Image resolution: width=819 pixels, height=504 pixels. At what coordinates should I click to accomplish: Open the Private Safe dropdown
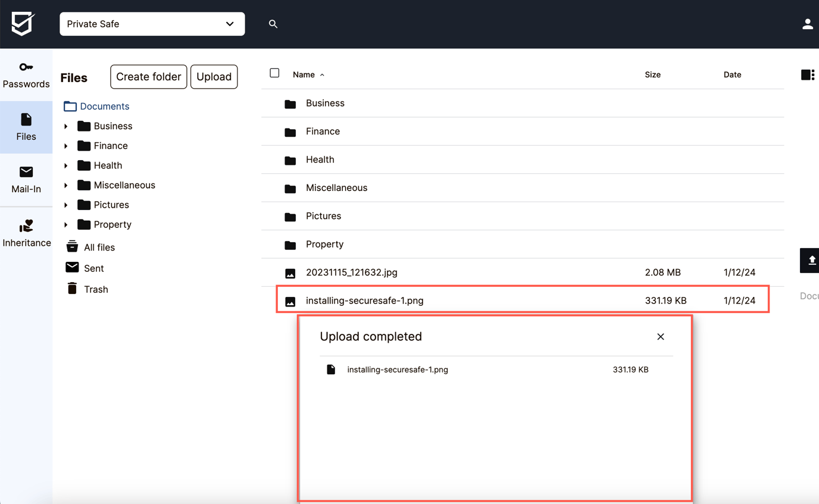(152, 24)
